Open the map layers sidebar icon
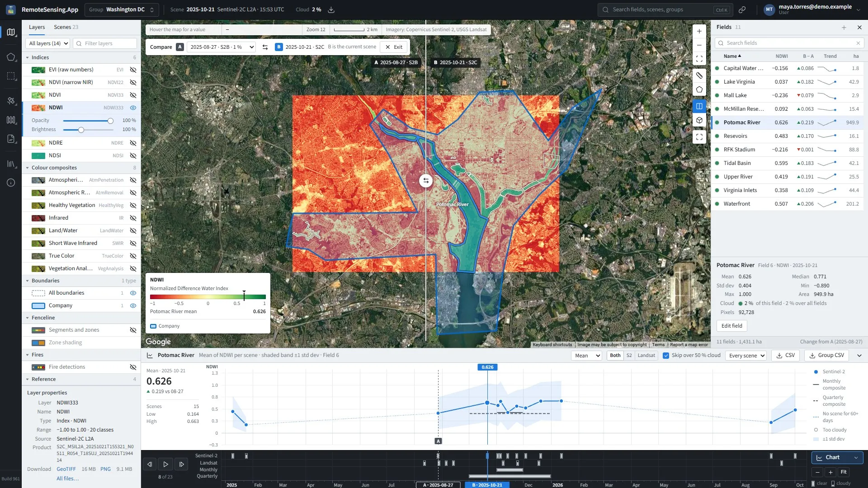868x488 pixels. (x=11, y=32)
